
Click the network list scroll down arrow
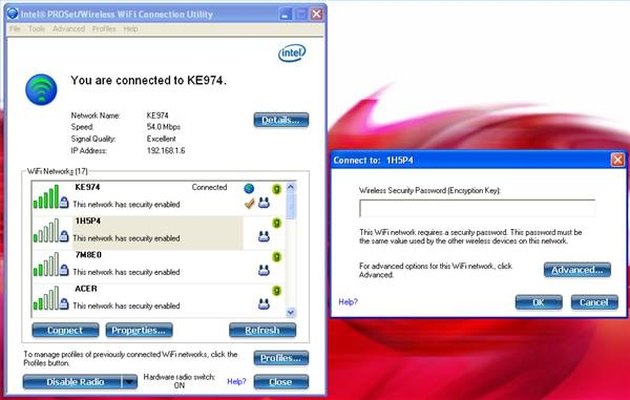tap(291, 312)
